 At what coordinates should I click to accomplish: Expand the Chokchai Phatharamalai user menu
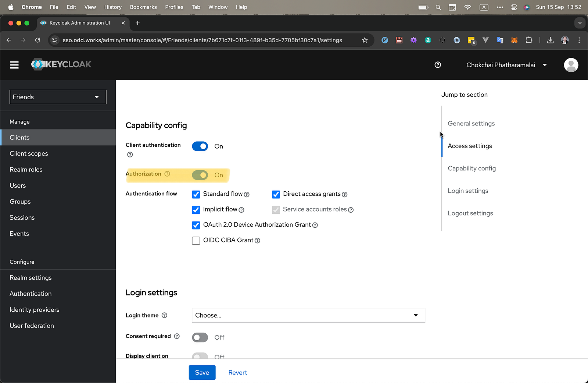tap(506, 65)
